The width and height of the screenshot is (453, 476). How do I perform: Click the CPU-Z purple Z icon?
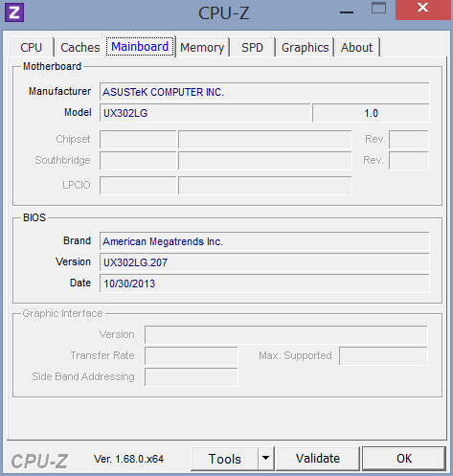tap(14, 12)
